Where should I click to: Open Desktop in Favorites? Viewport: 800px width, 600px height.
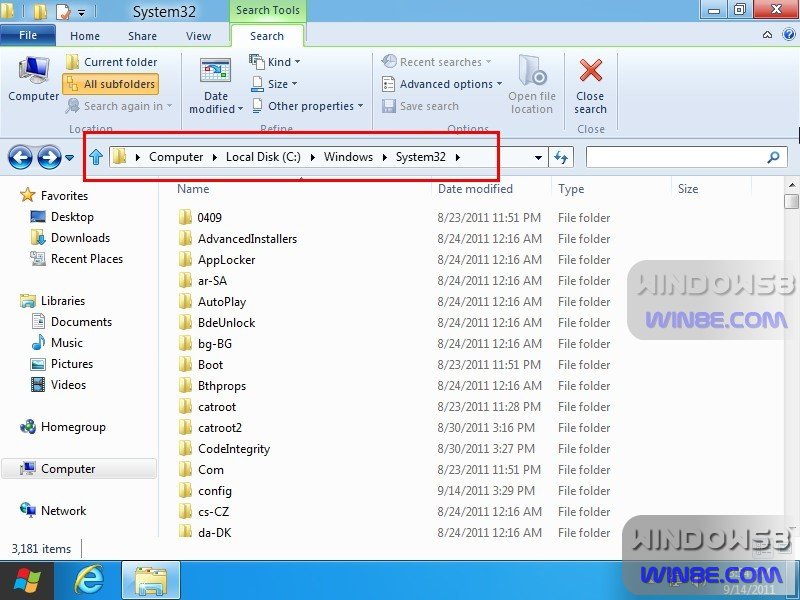coord(62,217)
